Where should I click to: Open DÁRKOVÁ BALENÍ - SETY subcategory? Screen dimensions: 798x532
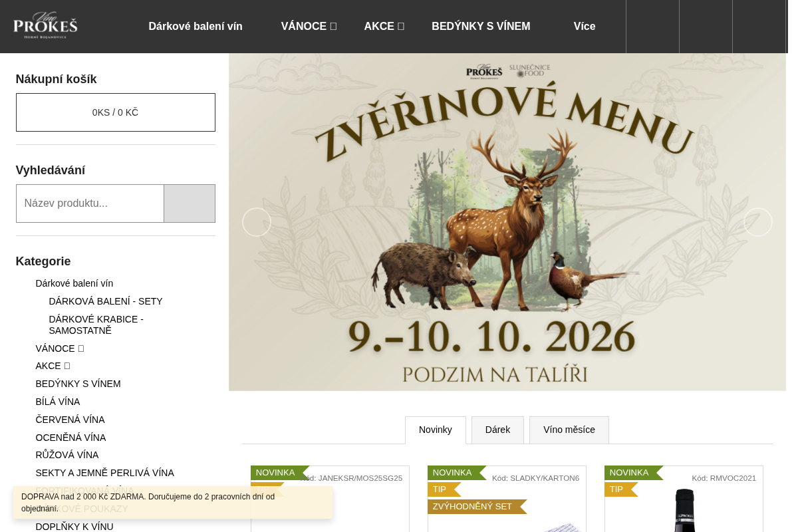[x=106, y=301]
